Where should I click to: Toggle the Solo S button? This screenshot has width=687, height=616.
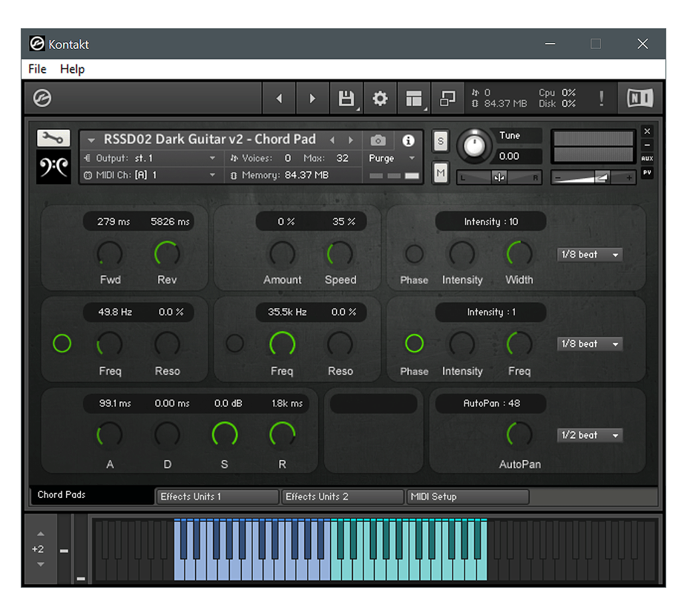point(441,141)
